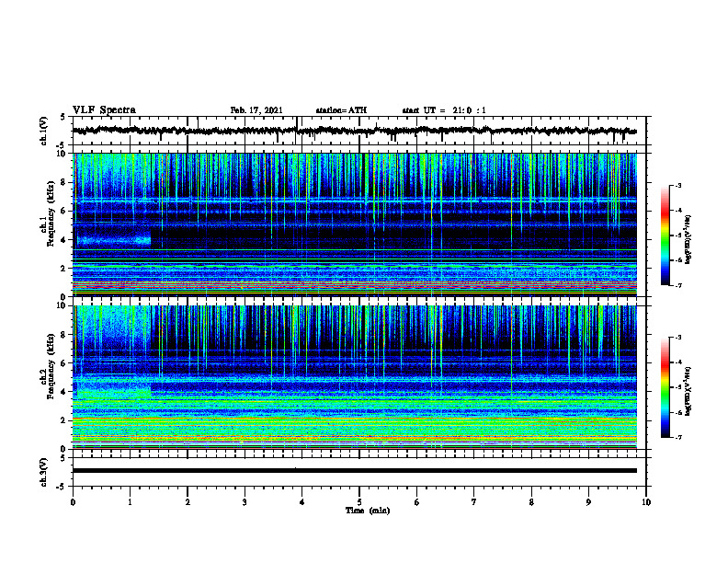The width and height of the screenshot is (728, 563).
Task: Click the "start UT = 21:0 :1" text
Action: coord(444,110)
